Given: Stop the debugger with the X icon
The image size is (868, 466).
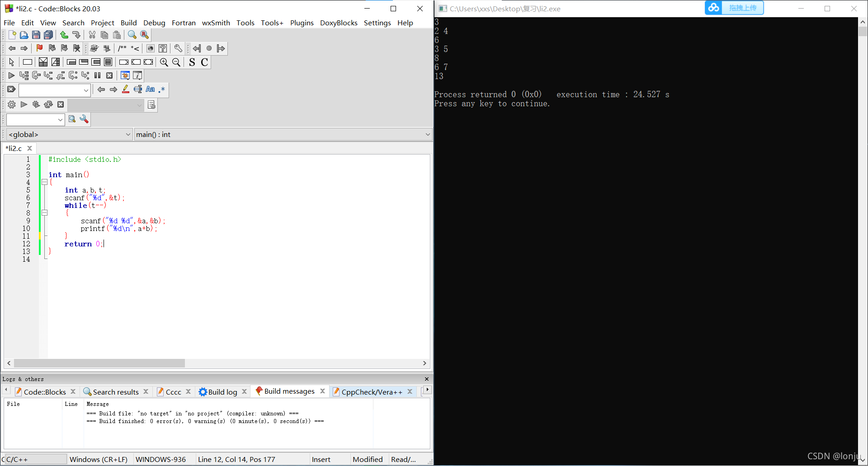Looking at the screenshot, I should [109, 75].
